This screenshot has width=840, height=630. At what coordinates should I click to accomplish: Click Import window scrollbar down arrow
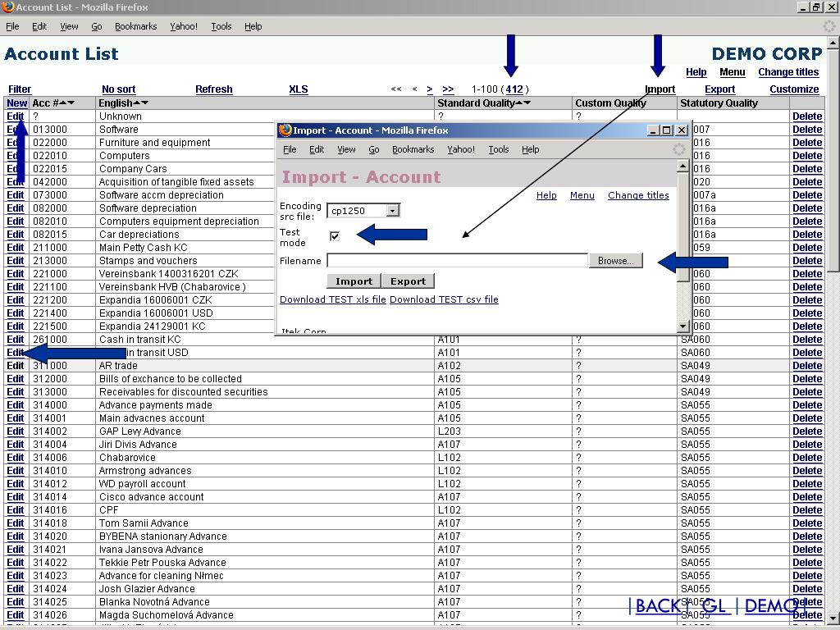[682, 325]
